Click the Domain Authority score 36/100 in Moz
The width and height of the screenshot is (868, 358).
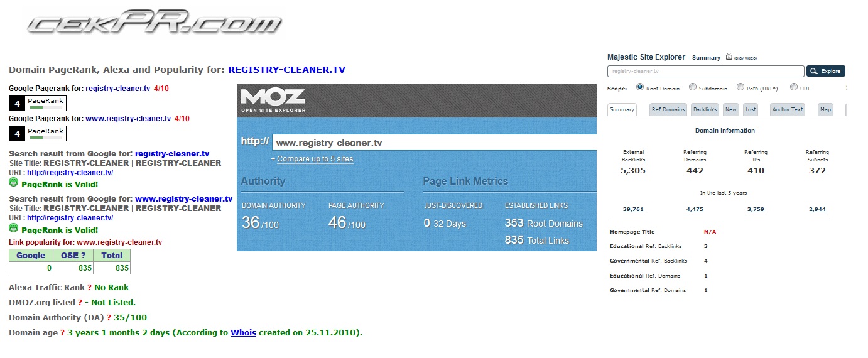(260, 222)
